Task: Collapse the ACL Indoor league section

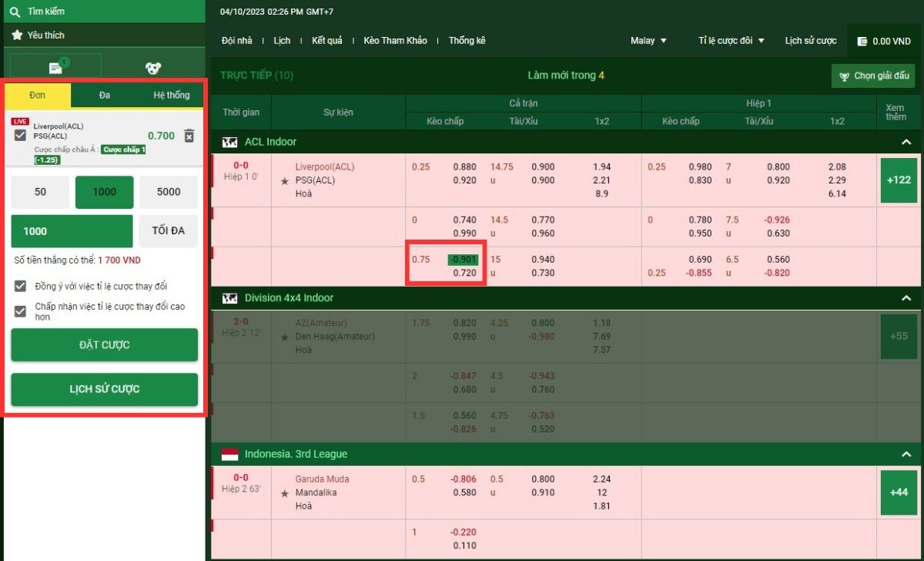Action: [x=906, y=143]
